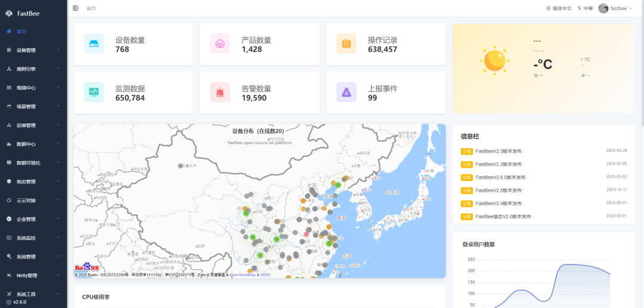
Task: Click the 监测数据 monitoring data icon
Action: pos(94,92)
